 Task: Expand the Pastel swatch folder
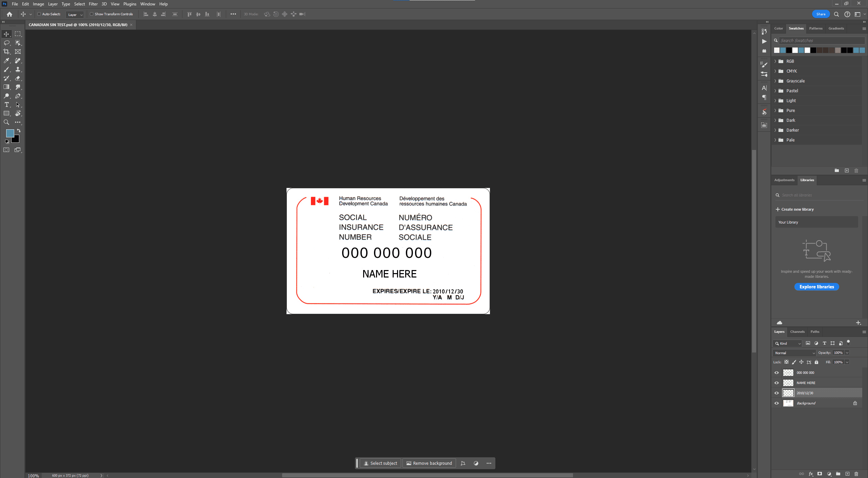click(x=775, y=91)
